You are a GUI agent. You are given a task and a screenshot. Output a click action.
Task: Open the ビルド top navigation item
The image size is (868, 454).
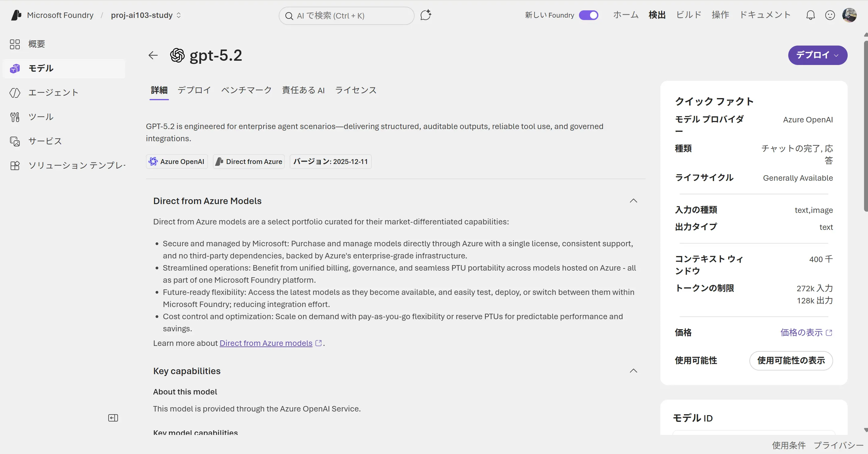click(688, 15)
